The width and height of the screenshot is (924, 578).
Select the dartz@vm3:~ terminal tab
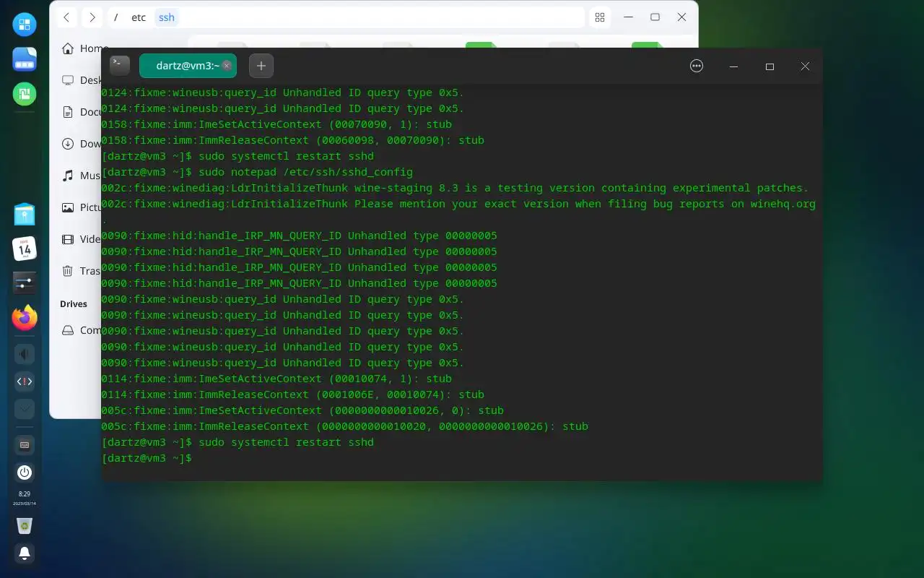(x=186, y=66)
